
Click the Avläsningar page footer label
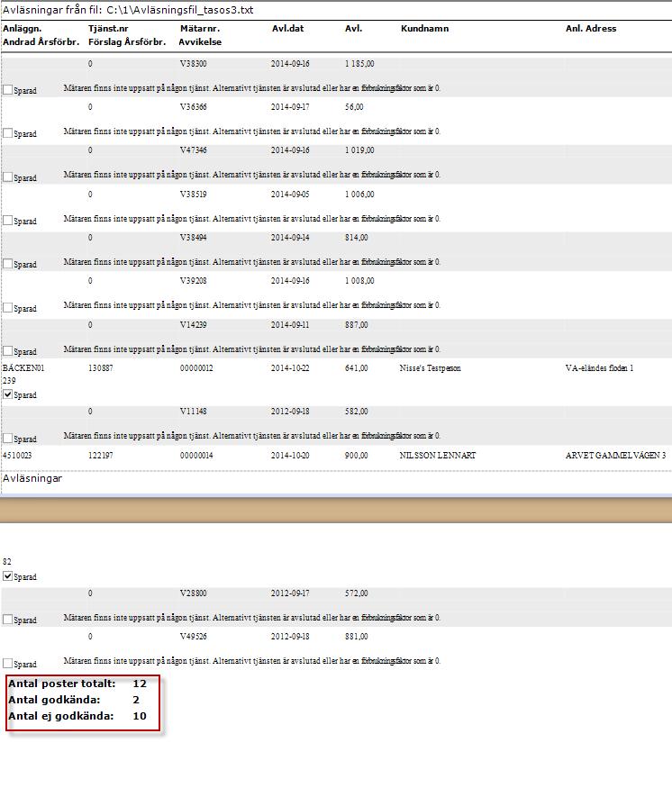[x=32, y=478]
